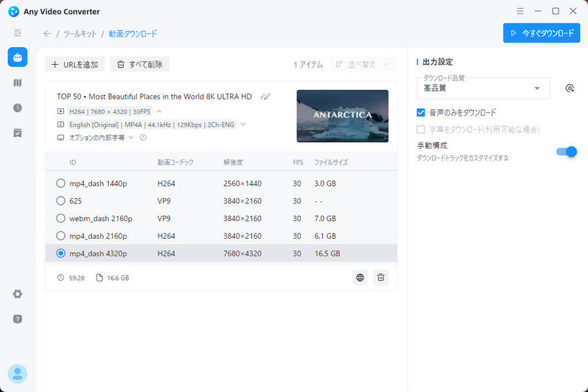Click the subtitle track icon
Viewport: 588px width, 392px height.
tap(60, 138)
